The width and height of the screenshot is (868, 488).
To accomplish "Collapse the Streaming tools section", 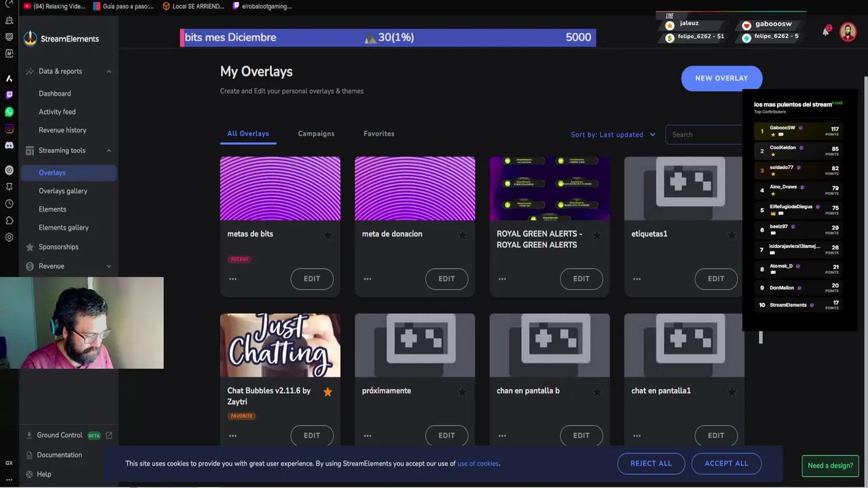I will pyautogui.click(x=108, y=150).
